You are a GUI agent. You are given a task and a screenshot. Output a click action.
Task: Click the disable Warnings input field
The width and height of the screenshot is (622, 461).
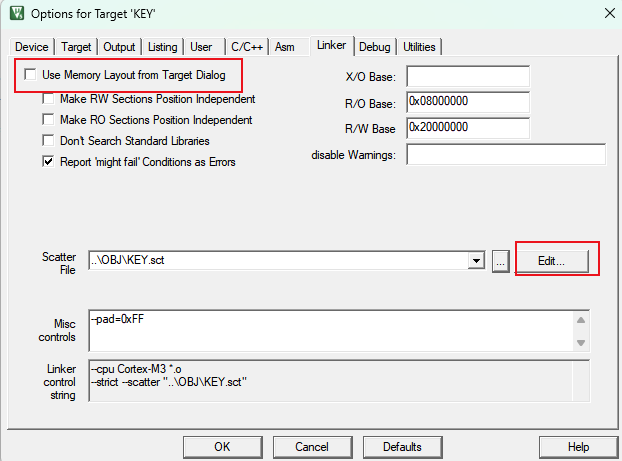click(505, 154)
